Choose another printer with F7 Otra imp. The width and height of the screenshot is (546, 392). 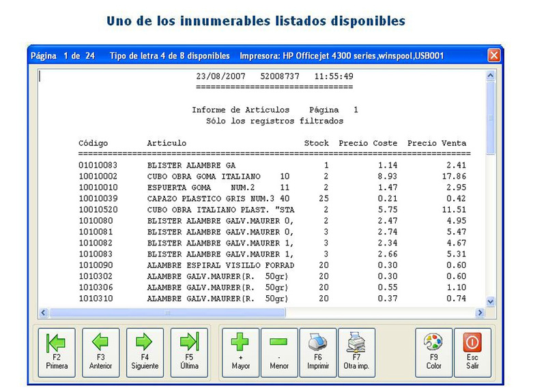click(x=356, y=352)
